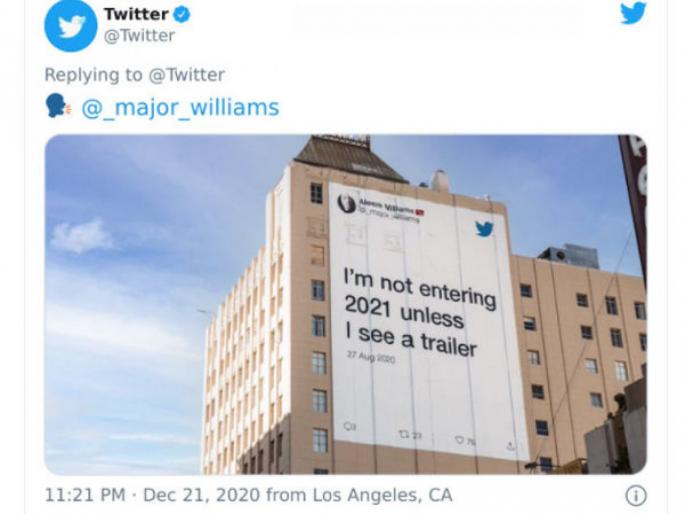Click the speaking head emoji
The image size is (685, 514).
[58, 107]
